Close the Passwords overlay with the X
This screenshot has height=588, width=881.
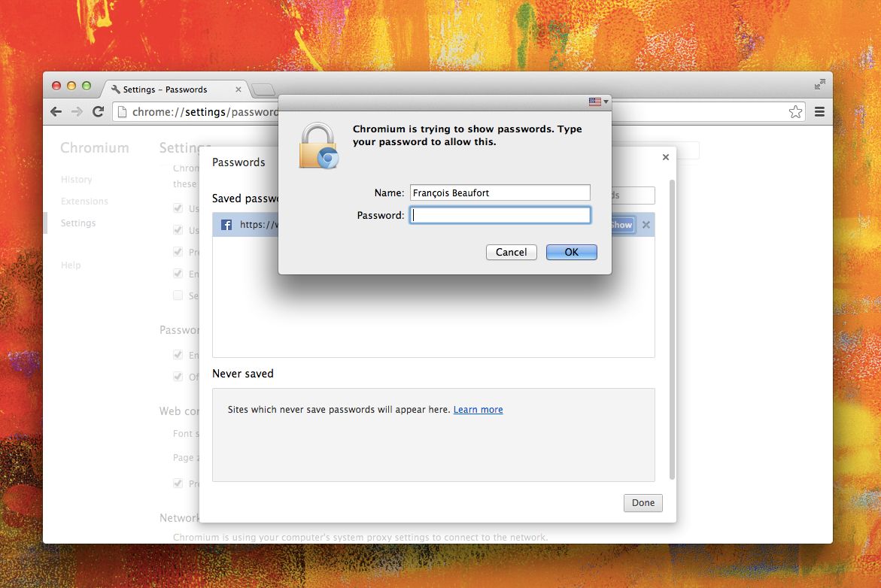(x=666, y=157)
